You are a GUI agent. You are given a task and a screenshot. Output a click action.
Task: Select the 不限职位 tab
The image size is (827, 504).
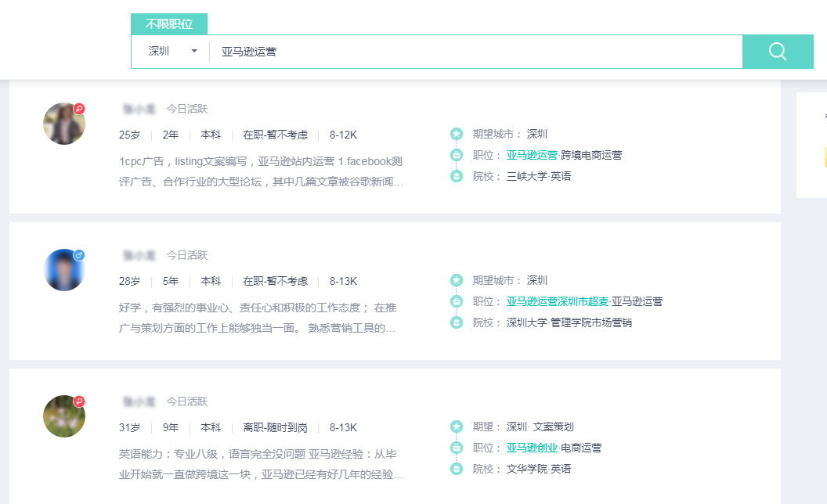pyautogui.click(x=169, y=24)
